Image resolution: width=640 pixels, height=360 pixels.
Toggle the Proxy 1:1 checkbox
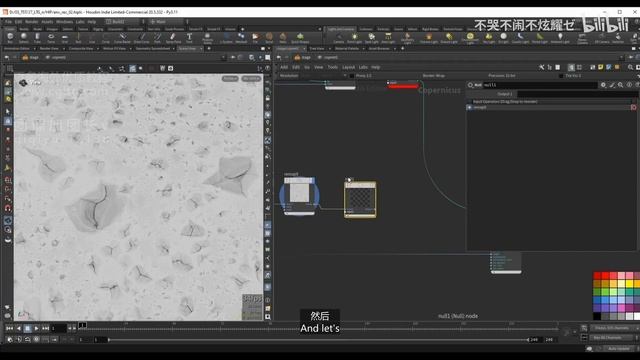click(352, 76)
